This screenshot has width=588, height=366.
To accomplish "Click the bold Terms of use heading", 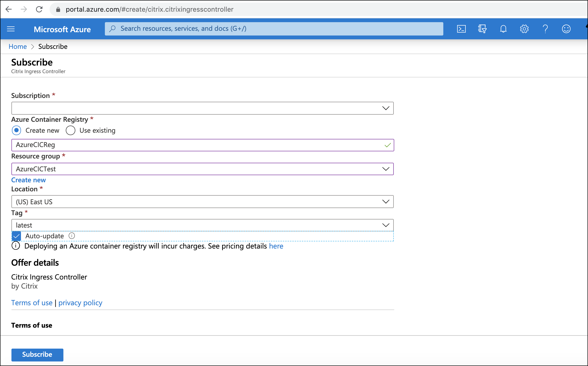I will (32, 325).
